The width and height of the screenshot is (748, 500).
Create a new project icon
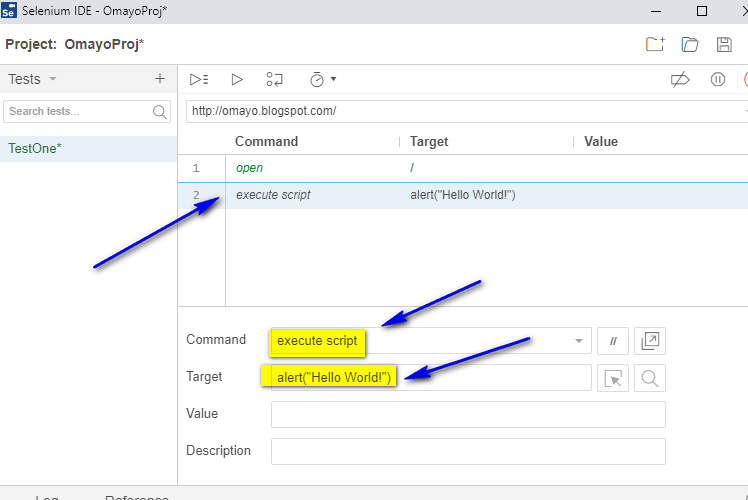pos(655,44)
